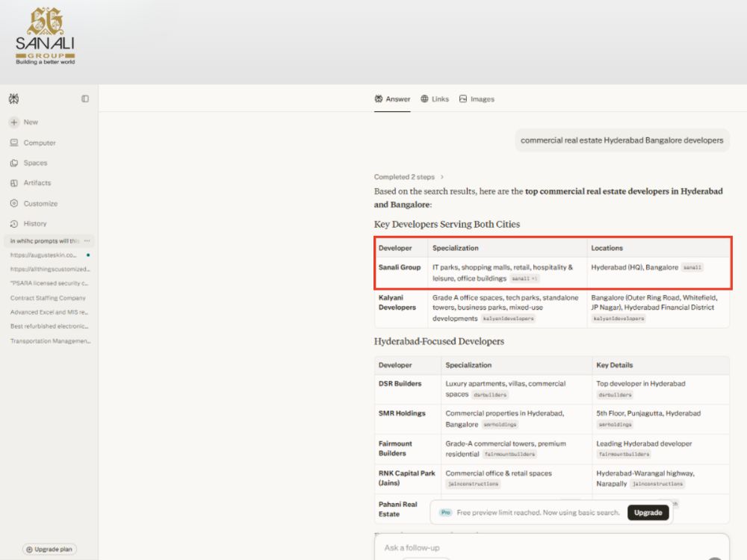This screenshot has width=747, height=560.
Task: Click the black Upgrade button
Action: pos(648,512)
